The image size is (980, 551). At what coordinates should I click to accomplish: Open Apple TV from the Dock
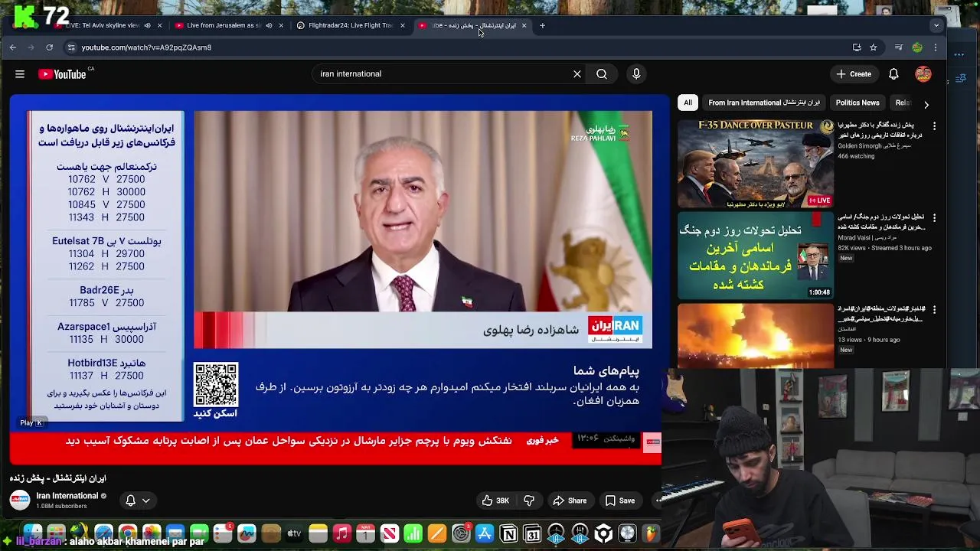coord(294,533)
